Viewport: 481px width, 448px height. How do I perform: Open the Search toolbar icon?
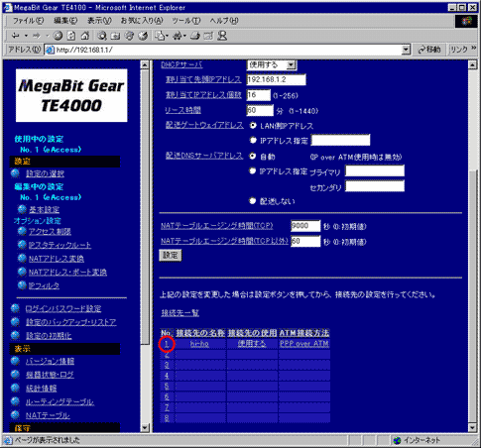pos(102,36)
